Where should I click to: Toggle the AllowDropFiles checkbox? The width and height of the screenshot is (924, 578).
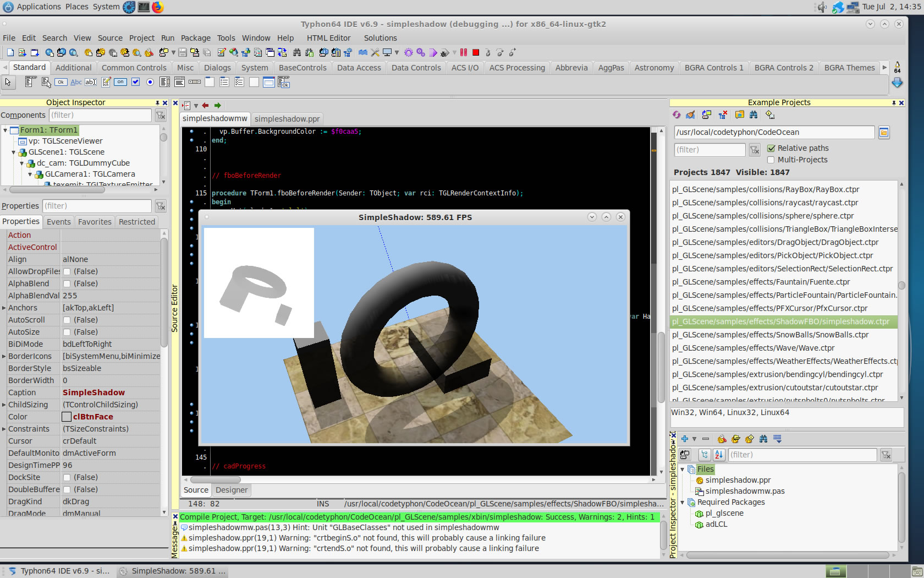tap(67, 271)
